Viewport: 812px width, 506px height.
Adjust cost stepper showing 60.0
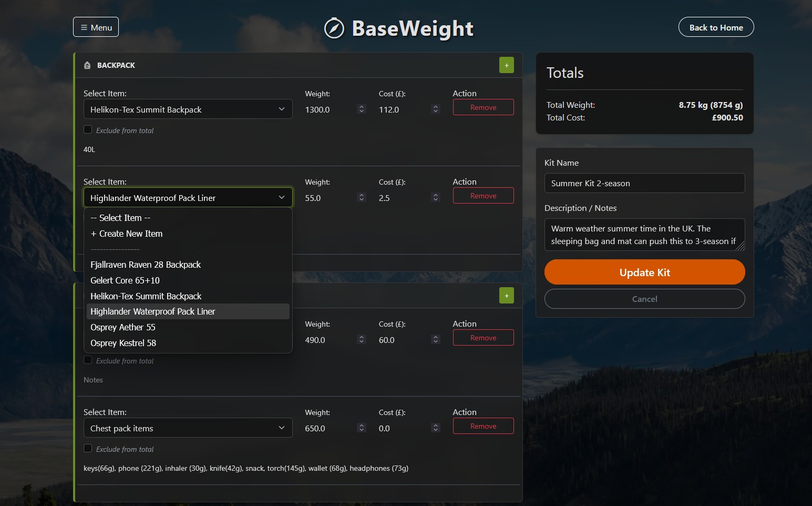(435, 340)
